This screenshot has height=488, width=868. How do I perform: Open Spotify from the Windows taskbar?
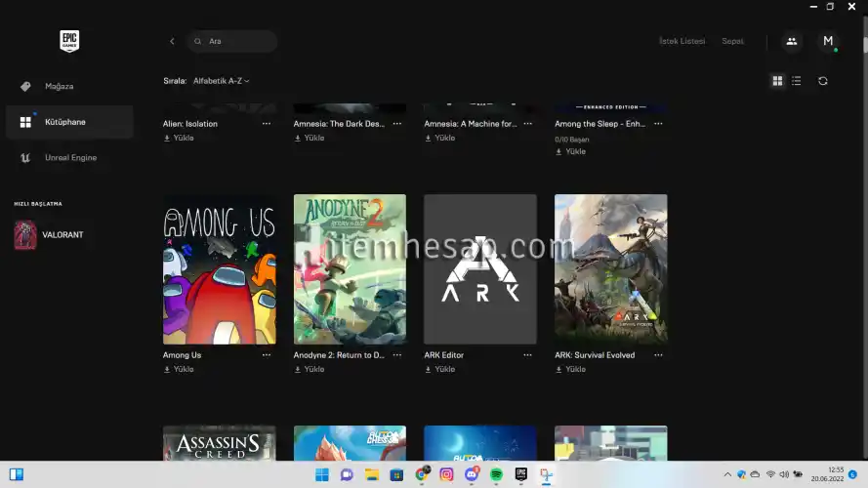[496, 474]
